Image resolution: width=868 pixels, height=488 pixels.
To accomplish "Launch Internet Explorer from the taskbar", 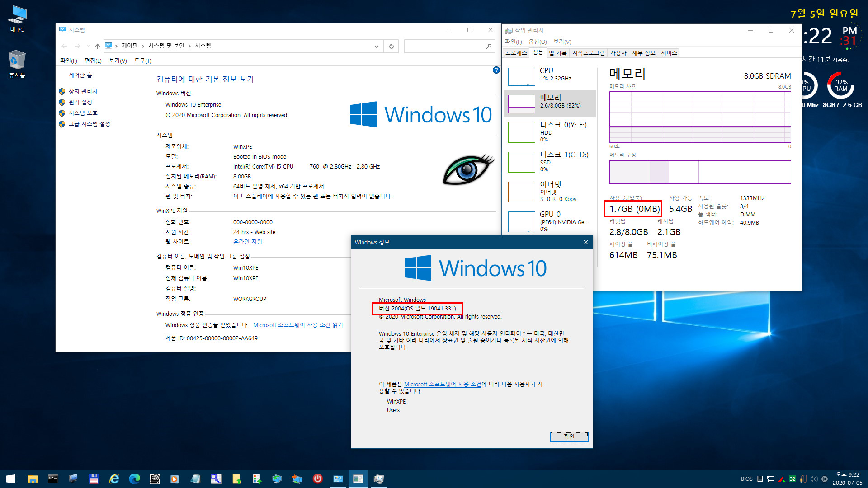I will (x=114, y=479).
